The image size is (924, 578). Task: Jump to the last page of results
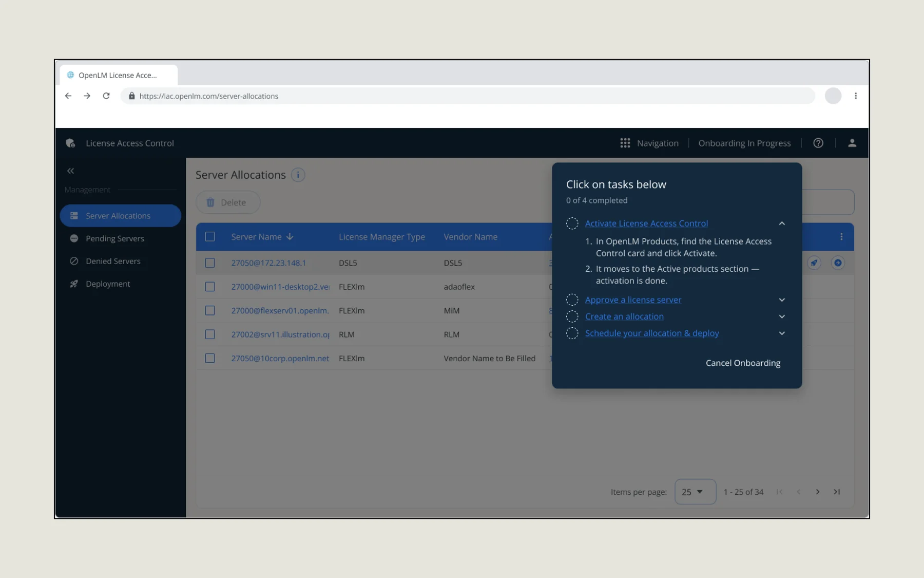pyautogui.click(x=837, y=492)
